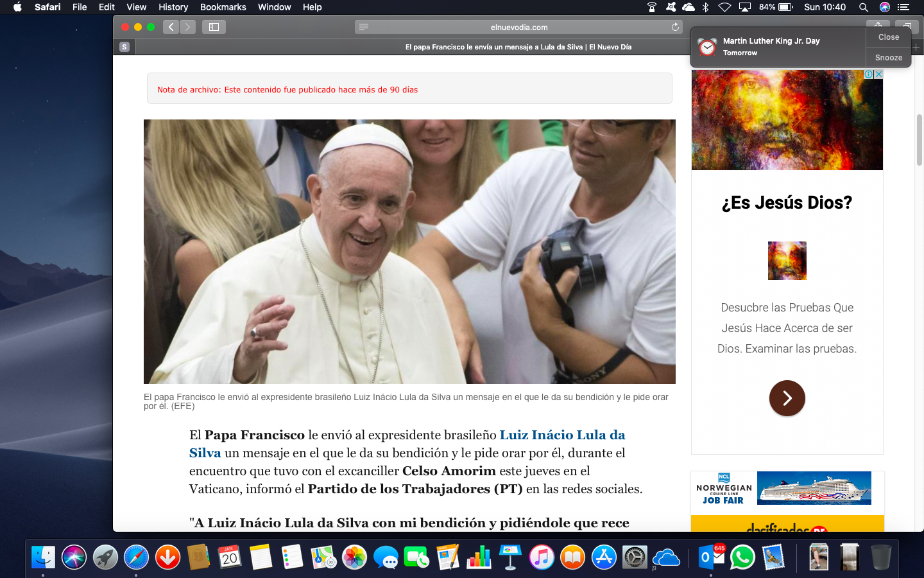Open the Luiz Inácio Lula da Silva link
924x578 pixels.
pos(562,435)
